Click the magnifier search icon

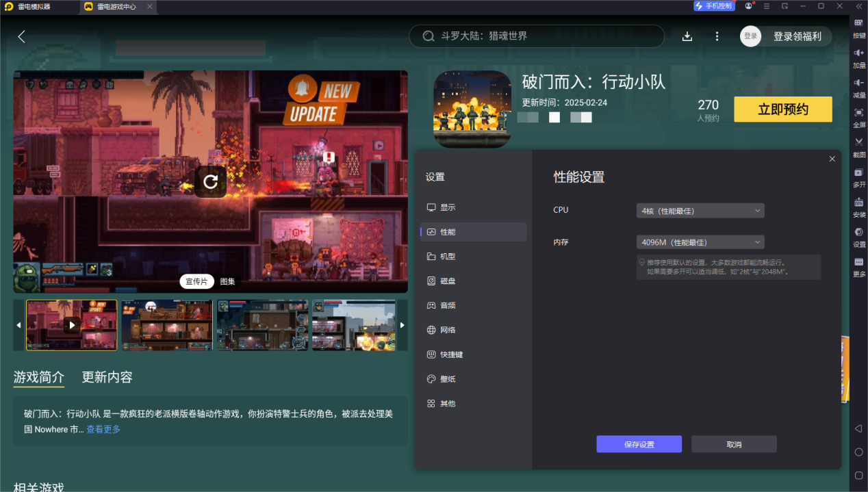pyautogui.click(x=429, y=36)
